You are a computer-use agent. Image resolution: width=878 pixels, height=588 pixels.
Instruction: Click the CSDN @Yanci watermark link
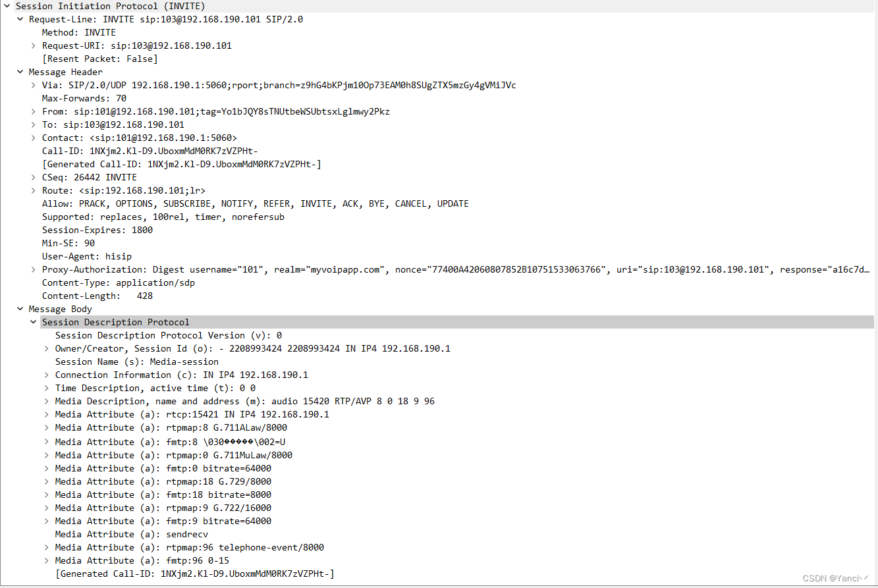pos(832,578)
